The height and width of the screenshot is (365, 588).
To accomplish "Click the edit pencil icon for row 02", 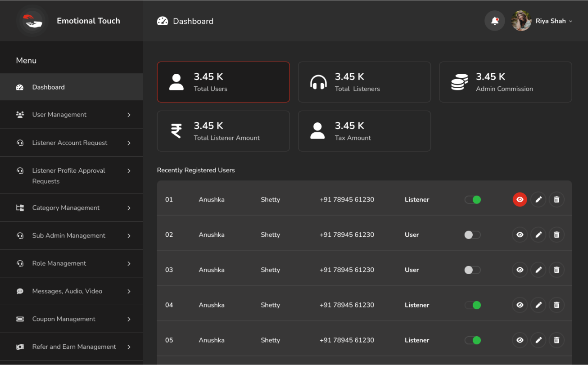I will pyautogui.click(x=538, y=234).
